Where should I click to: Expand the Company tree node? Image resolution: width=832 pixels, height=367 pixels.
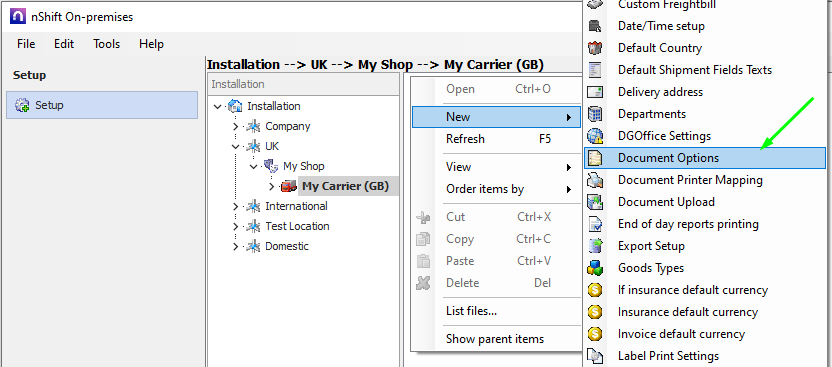tap(236, 126)
